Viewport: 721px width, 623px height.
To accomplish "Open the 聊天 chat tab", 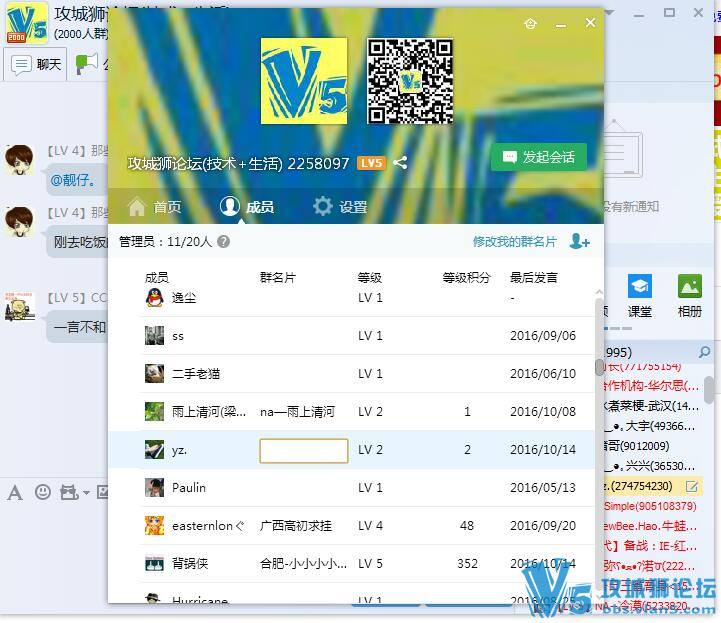I will pos(37,65).
